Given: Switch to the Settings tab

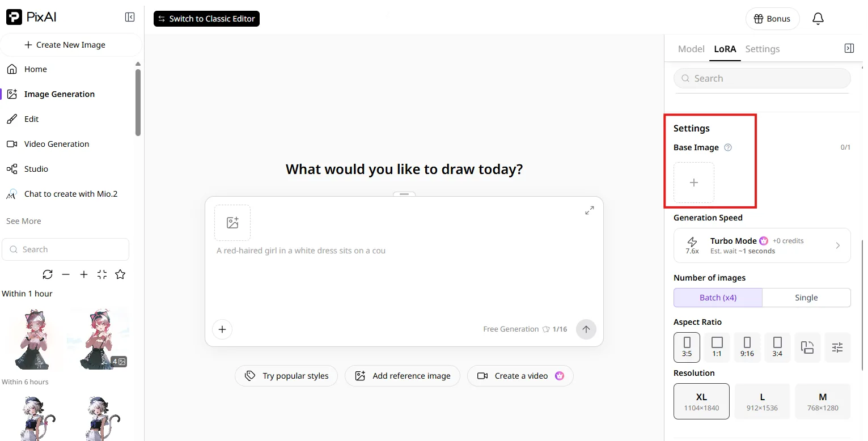Looking at the screenshot, I should [763, 49].
